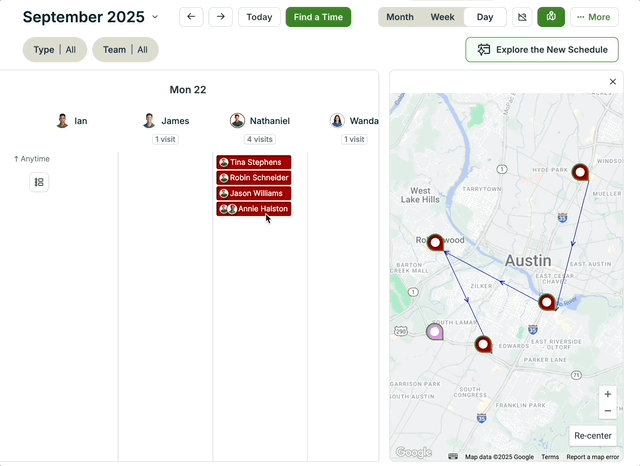Select the Day view
The width and height of the screenshot is (640, 466).
[x=485, y=17]
